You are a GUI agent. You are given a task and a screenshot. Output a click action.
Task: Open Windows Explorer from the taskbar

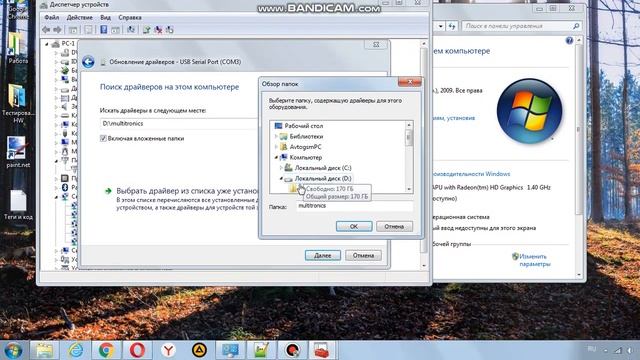pos(44,350)
